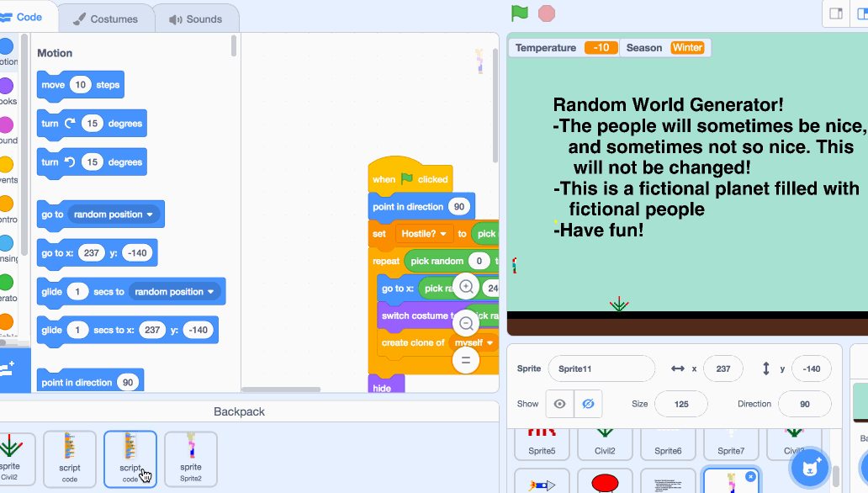Click the red stop button
The height and width of the screenshot is (493, 868).
click(x=547, y=13)
